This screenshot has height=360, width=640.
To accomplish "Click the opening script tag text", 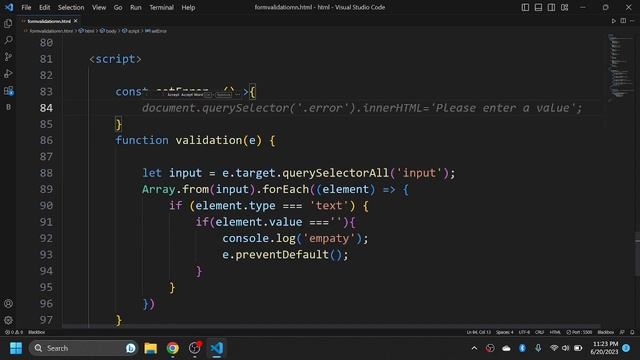I will (116, 59).
